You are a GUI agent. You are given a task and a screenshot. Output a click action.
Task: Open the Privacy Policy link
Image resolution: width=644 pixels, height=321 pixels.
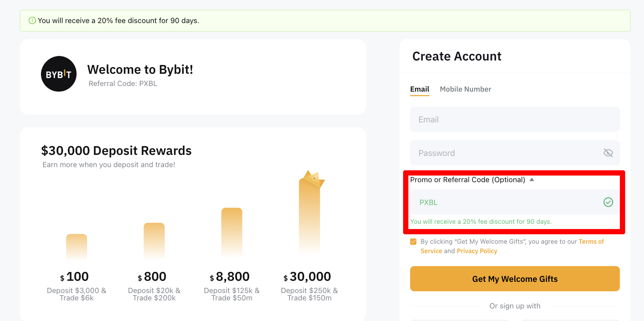point(477,251)
